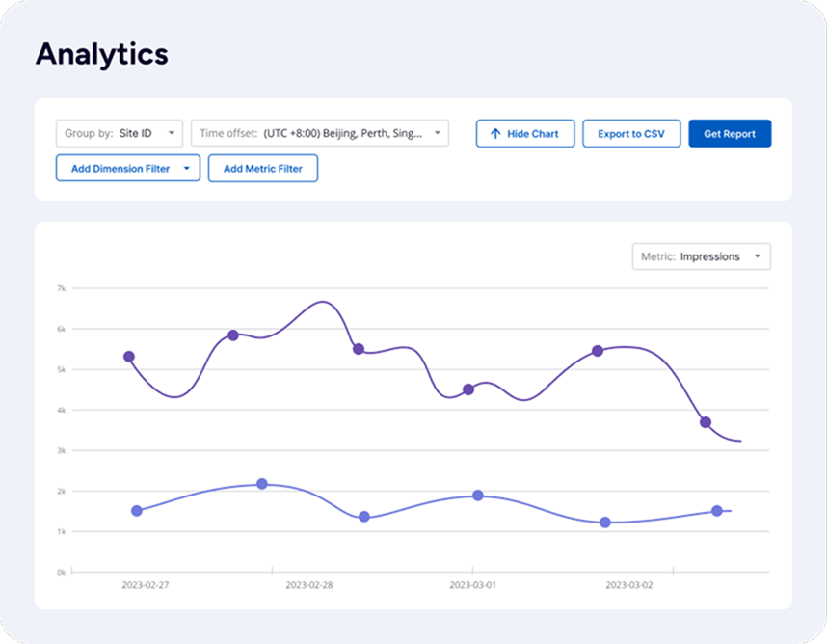
Task: Expand the Time offset timezone dropdown
Action: tap(319, 133)
